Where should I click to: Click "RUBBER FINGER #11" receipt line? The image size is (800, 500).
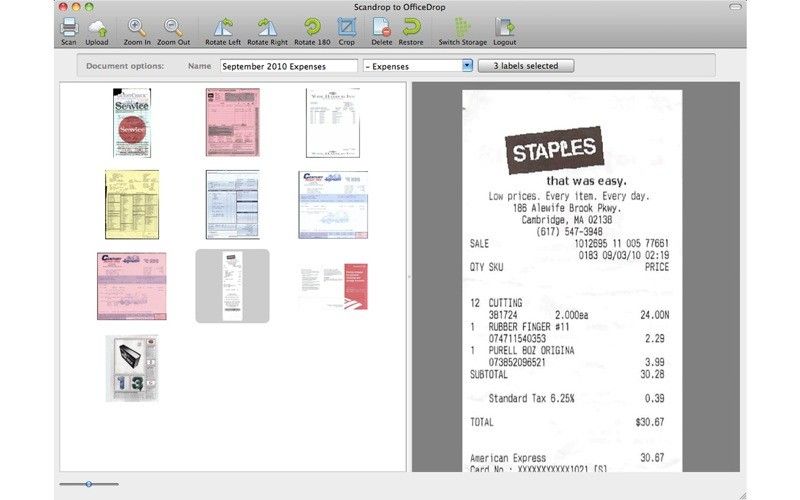tap(529, 327)
